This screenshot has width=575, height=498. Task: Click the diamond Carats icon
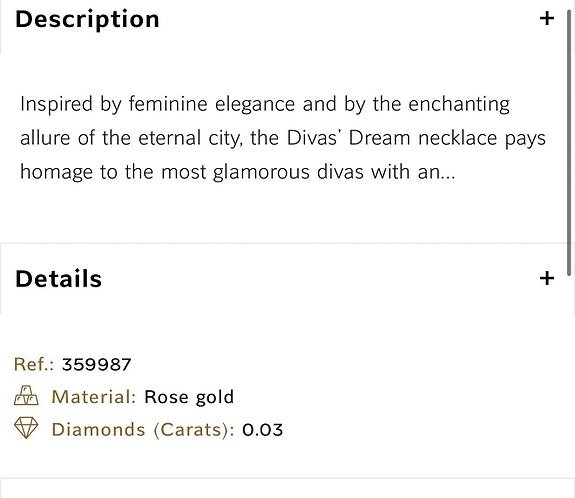26,428
